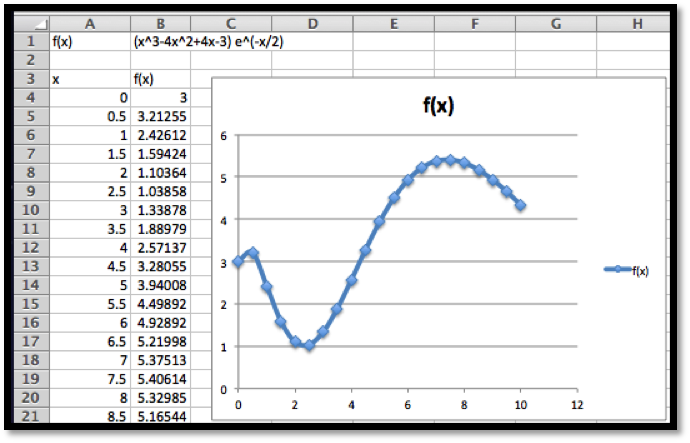This screenshot has height=443, width=690.
Task: Select row 1 header
Action: (x=30, y=41)
